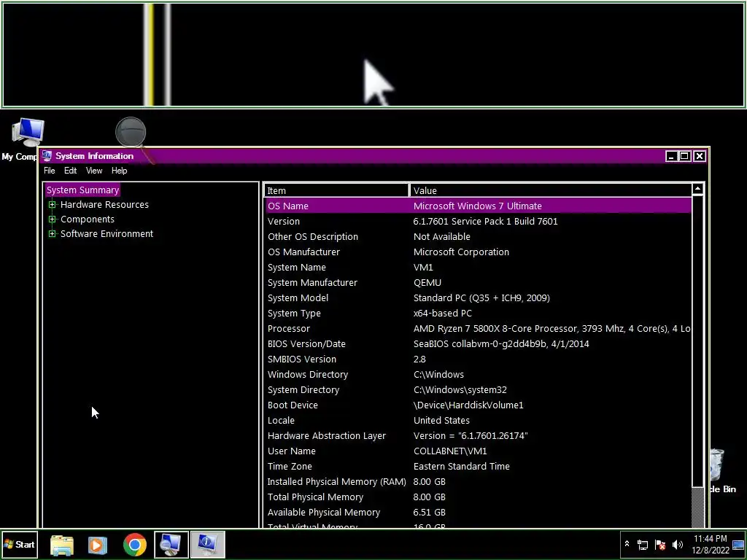Select the Windows Directory row
This screenshot has width=747, height=560.
(x=479, y=374)
